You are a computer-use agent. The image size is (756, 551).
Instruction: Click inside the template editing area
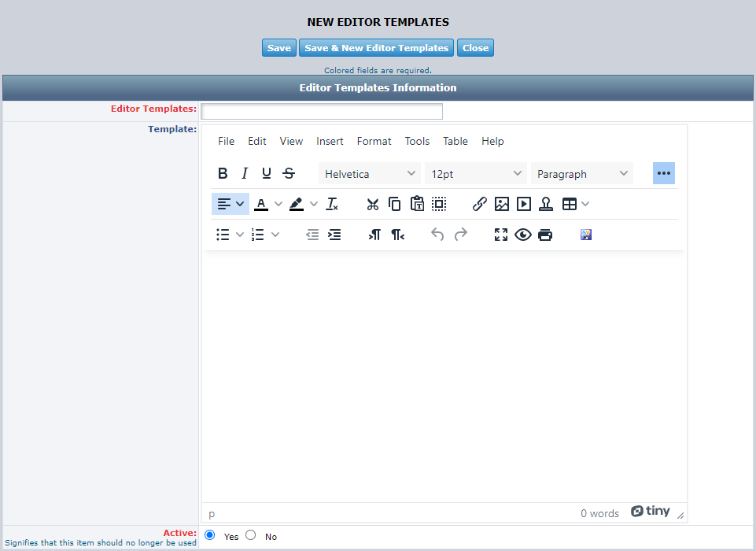pyautogui.click(x=444, y=376)
